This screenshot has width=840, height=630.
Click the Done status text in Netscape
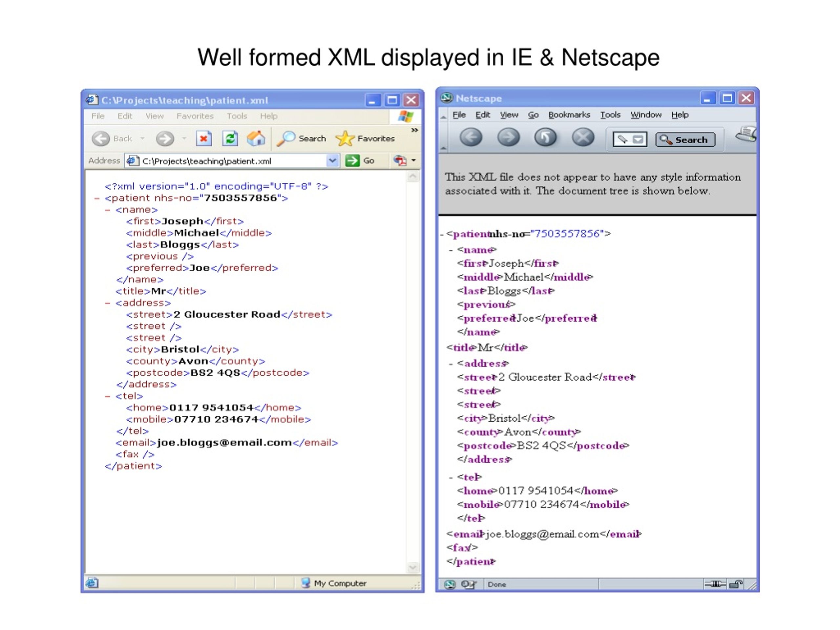[x=497, y=584]
